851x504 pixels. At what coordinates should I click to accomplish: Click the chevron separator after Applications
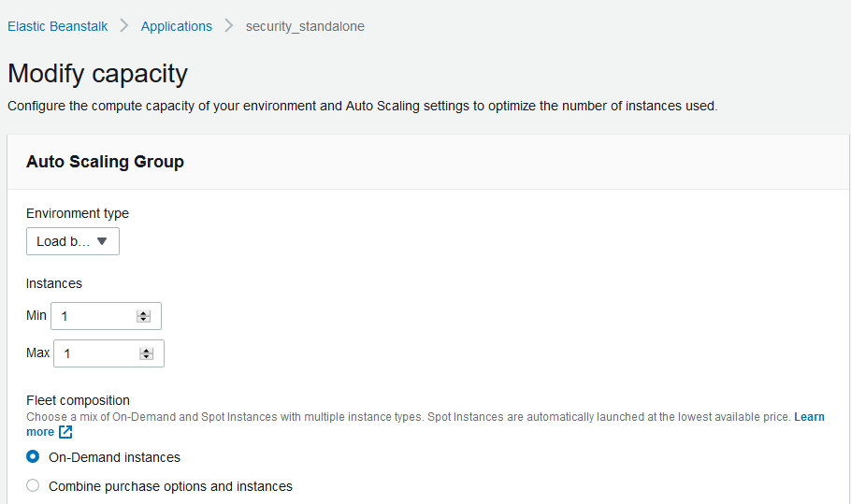[x=229, y=25]
